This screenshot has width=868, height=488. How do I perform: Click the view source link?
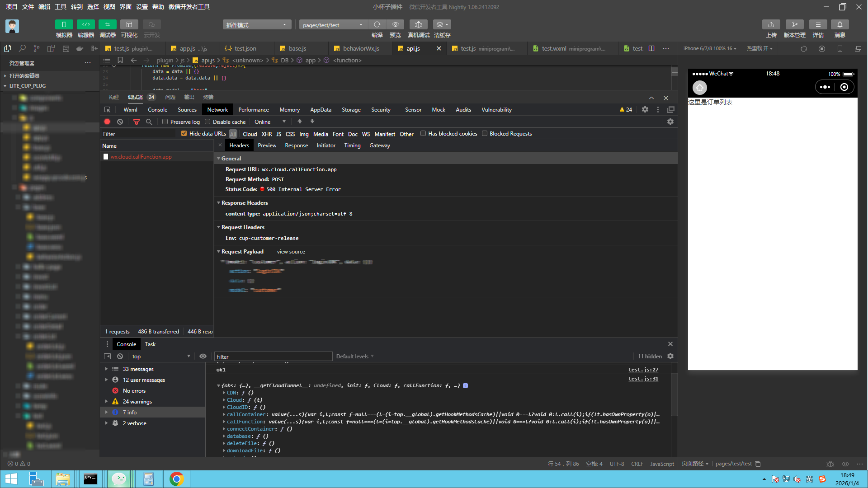coord(291,252)
